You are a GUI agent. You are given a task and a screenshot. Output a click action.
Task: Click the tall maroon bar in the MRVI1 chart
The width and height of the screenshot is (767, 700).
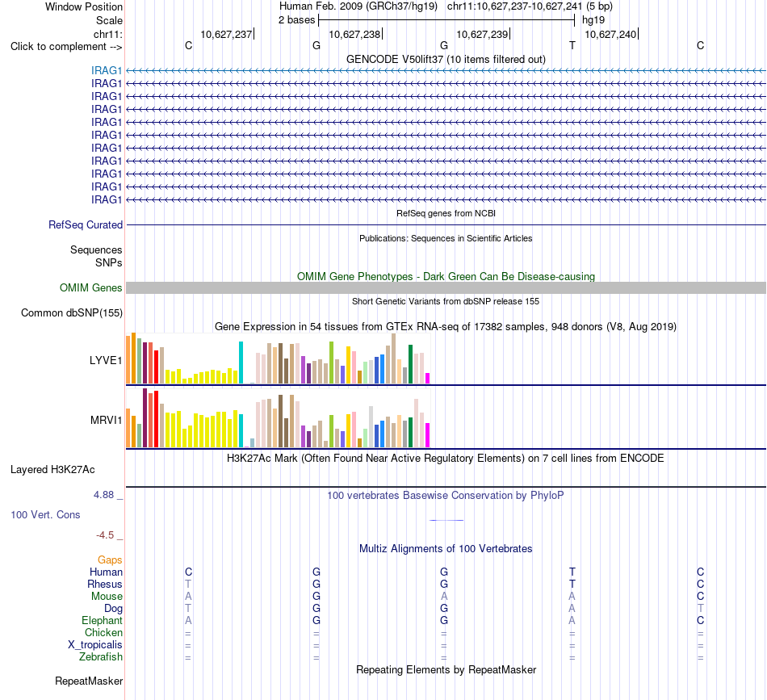pyautogui.click(x=145, y=417)
